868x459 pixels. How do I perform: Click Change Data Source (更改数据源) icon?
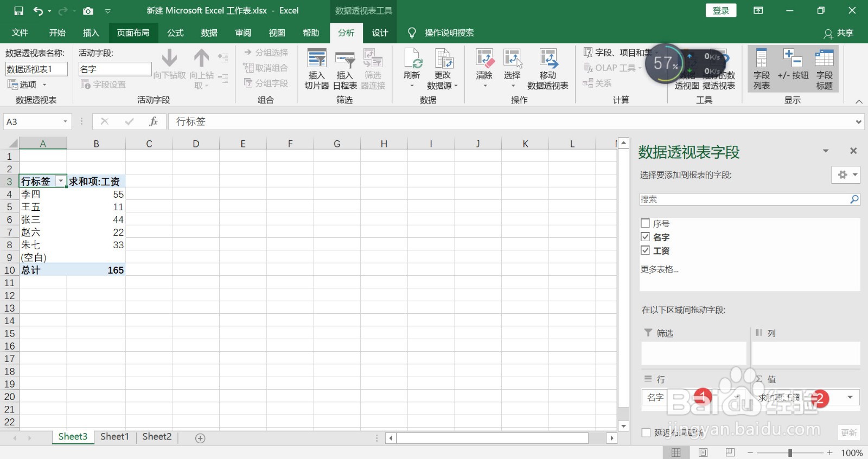pos(444,58)
